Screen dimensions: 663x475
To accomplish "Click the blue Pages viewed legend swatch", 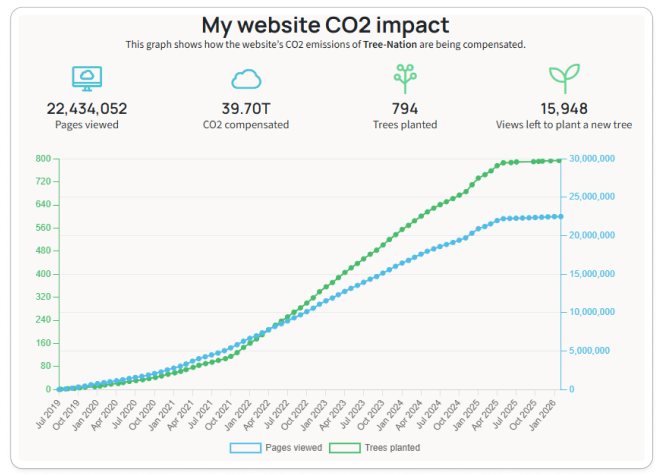I will (246, 448).
